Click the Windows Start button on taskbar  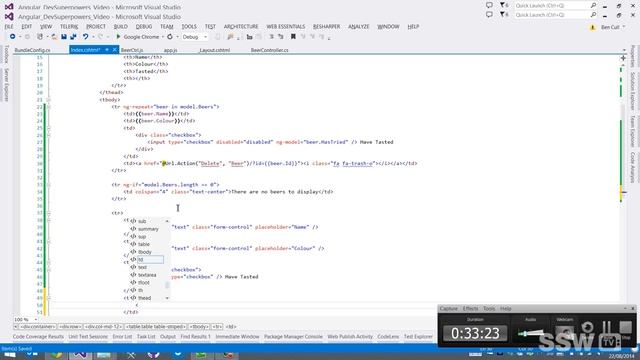coord(9,355)
